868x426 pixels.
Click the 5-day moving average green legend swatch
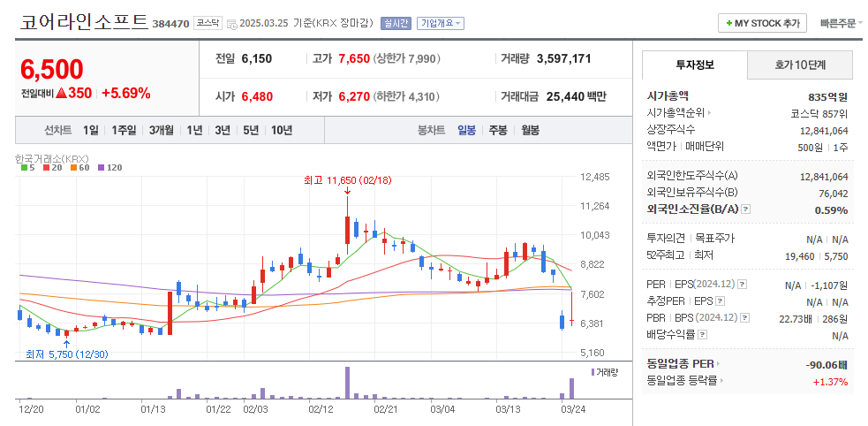point(24,167)
